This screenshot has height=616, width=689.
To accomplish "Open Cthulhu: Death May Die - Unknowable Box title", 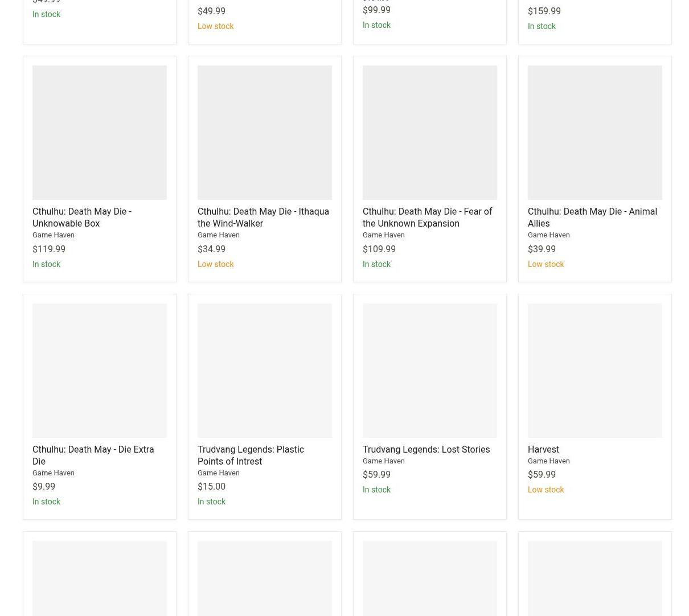I will pos(81,217).
